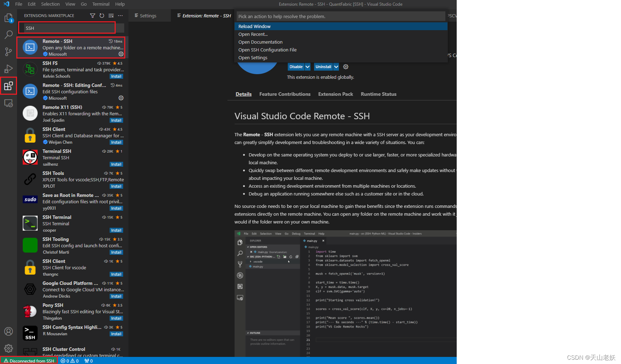Click the 'Pick an action' quick input field
Viewport: 621px width, 364px height.
(341, 16)
